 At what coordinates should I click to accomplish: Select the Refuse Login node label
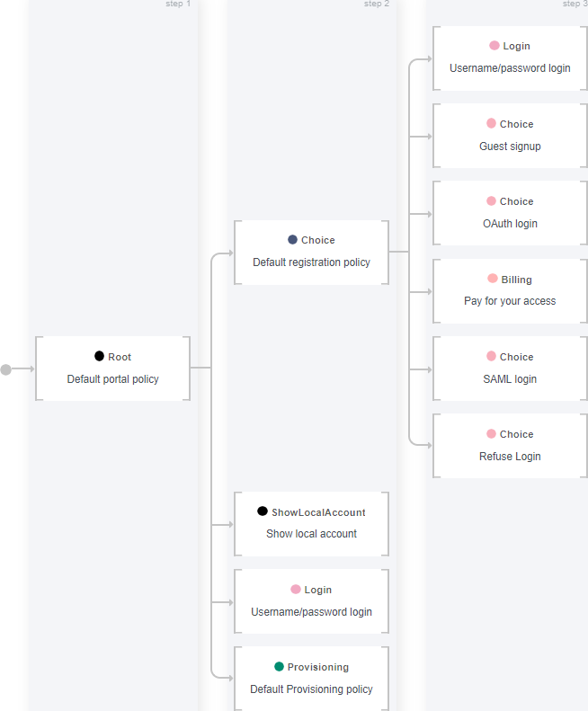(510, 456)
